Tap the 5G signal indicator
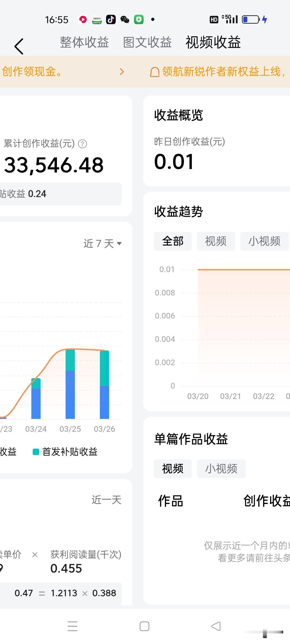This screenshot has width=290, height=644. click(x=230, y=19)
